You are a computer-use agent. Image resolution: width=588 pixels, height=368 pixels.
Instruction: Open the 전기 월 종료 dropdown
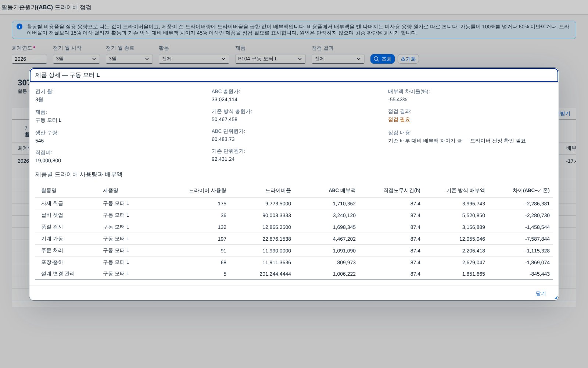[129, 59]
